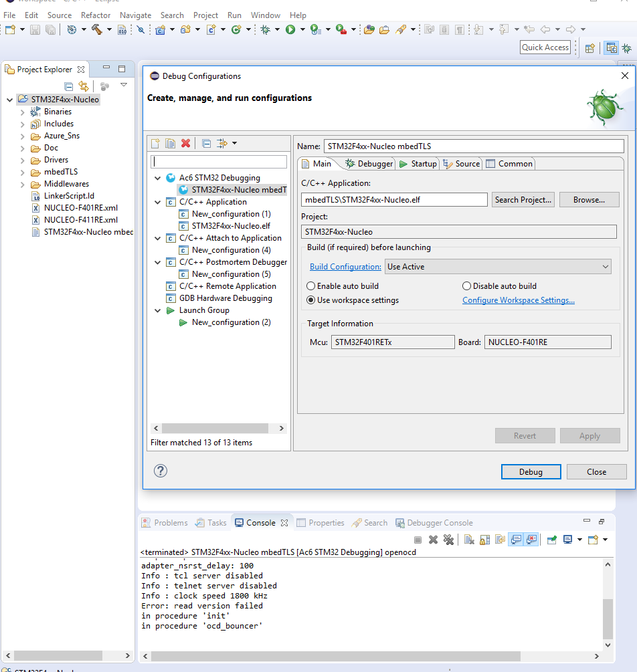Delete selected launch configuration with red X
Viewport: 637px width, 672px height.
point(185,143)
